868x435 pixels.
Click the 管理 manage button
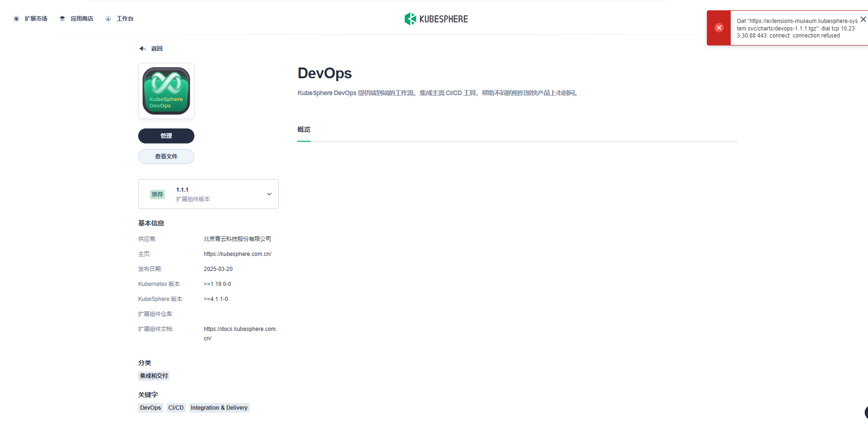166,136
